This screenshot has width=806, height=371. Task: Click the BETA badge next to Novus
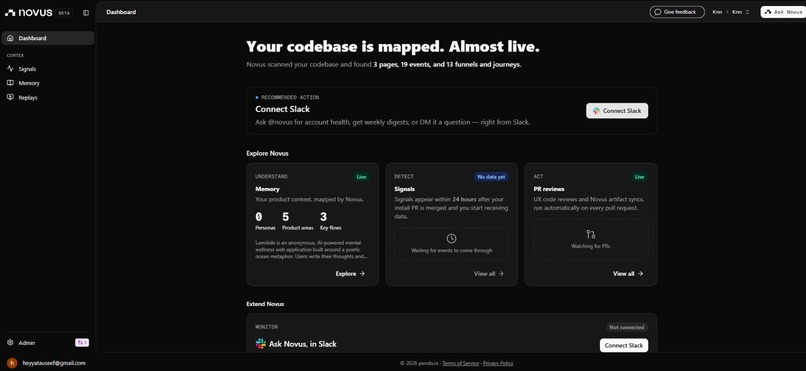click(65, 13)
